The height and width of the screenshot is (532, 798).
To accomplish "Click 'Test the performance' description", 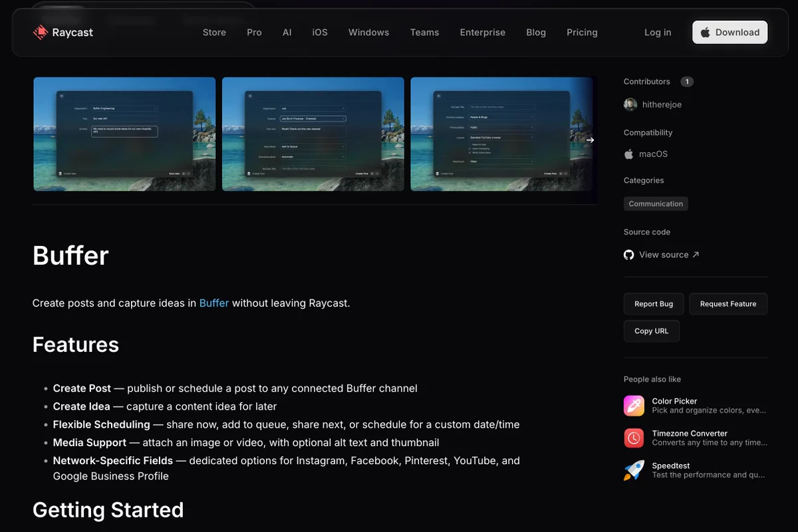I will pyautogui.click(x=709, y=475).
